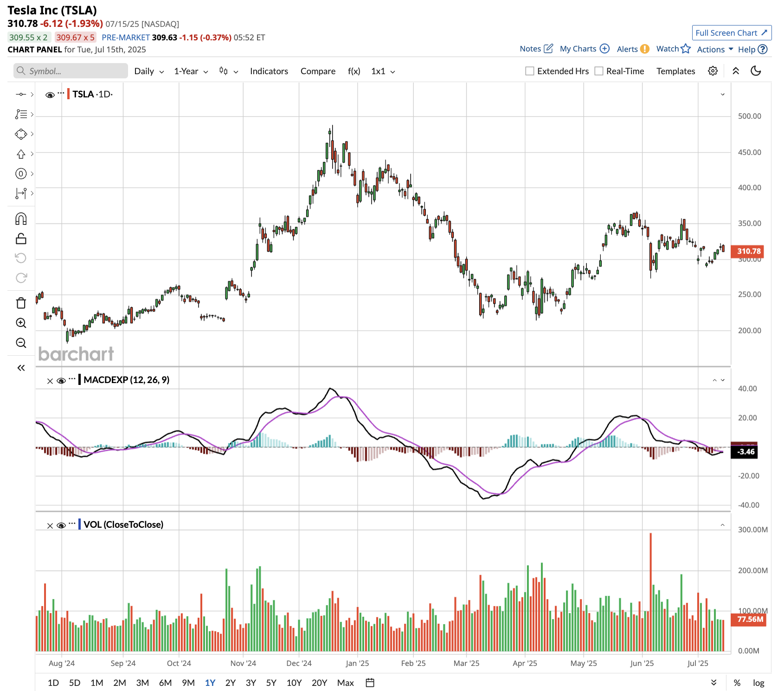The image size is (784, 691).
Task: Toggle MACDEXP visibility eye
Action: [61, 381]
